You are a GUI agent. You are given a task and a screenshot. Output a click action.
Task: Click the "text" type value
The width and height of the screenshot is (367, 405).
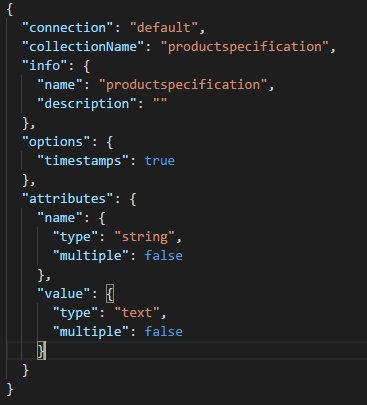point(137,313)
